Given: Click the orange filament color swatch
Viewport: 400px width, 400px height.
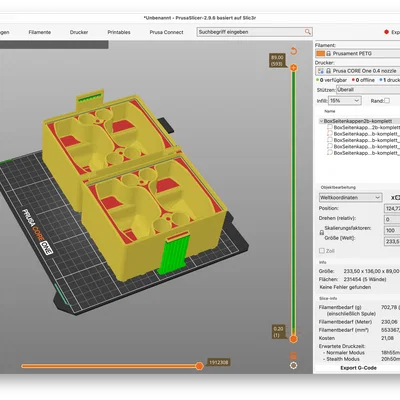Looking at the screenshot, I should (320, 53).
